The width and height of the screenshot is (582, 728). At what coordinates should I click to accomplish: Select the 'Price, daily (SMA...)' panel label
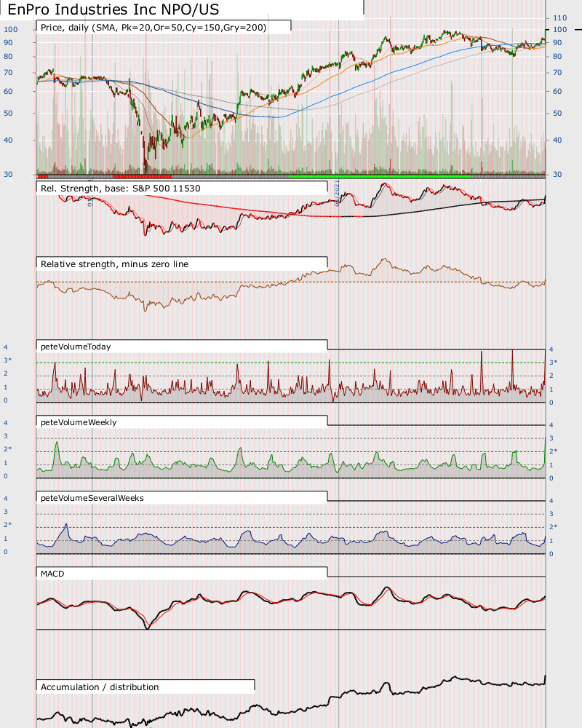pos(154,28)
